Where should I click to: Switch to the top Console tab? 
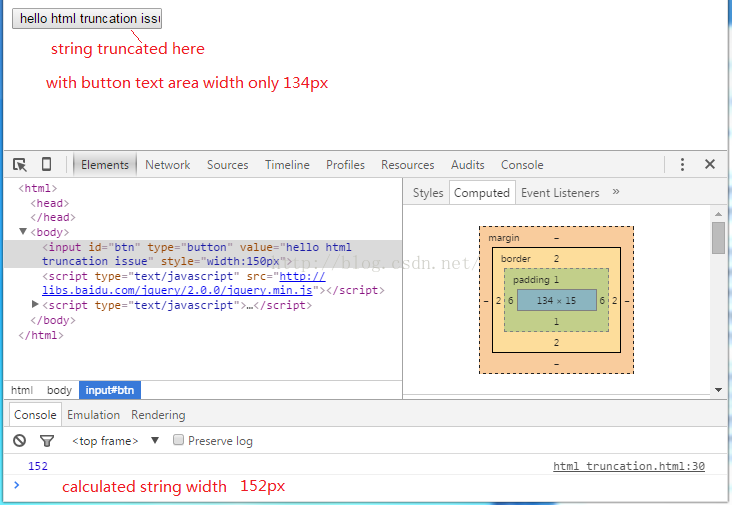coord(522,165)
